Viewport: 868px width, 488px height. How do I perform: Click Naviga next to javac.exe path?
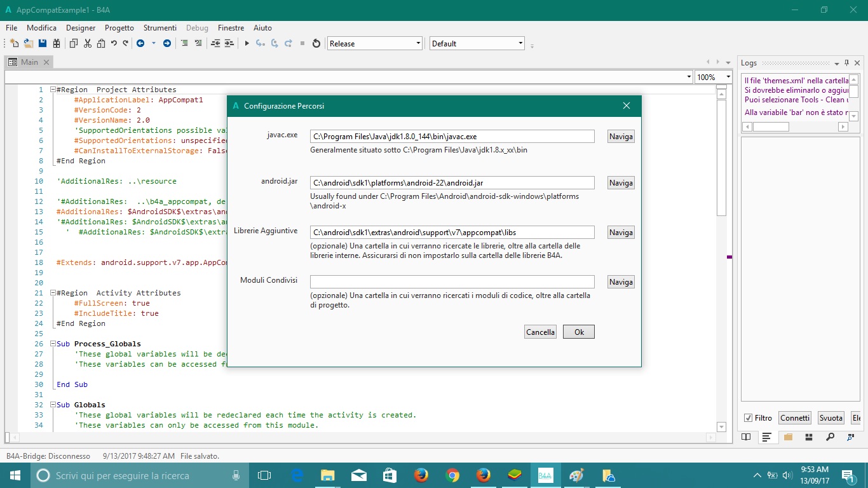tap(620, 136)
